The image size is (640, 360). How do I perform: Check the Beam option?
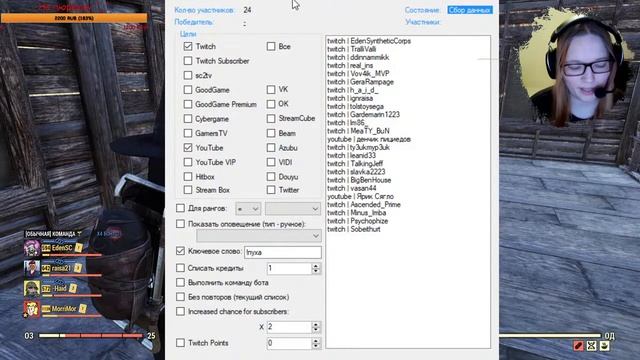pos(271,133)
